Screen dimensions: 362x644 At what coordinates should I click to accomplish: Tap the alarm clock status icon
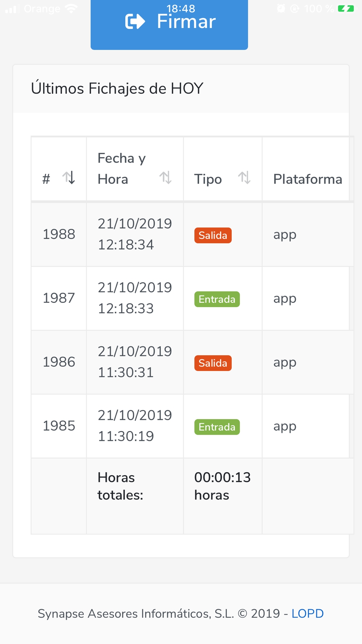point(281,8)
